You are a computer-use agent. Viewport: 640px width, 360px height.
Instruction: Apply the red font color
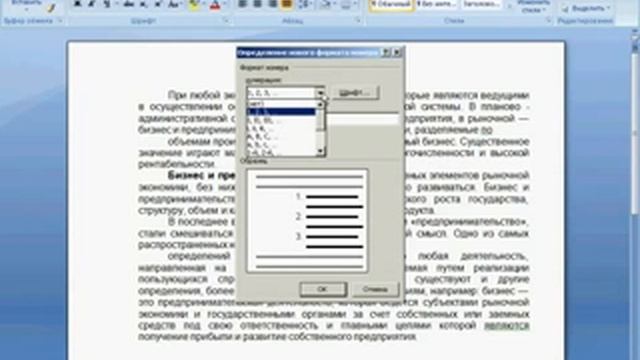pos(215,4)
